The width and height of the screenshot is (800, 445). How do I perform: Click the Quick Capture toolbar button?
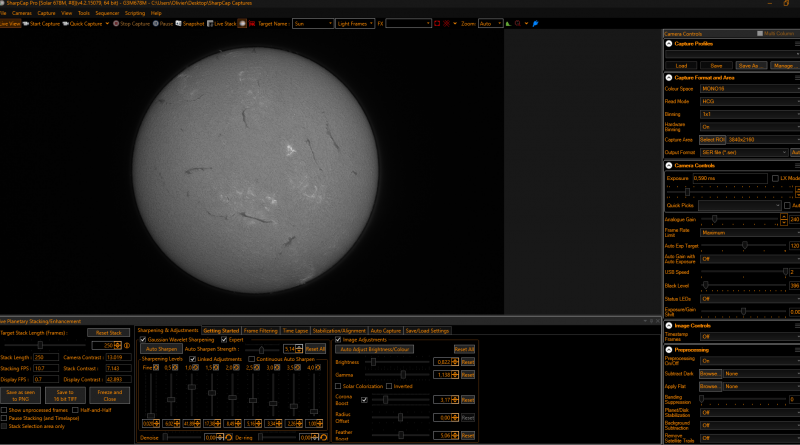[x=83, y=23]
